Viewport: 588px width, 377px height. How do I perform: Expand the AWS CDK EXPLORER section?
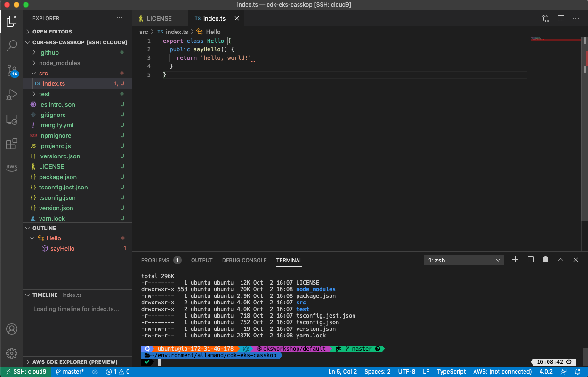(75, 362)
